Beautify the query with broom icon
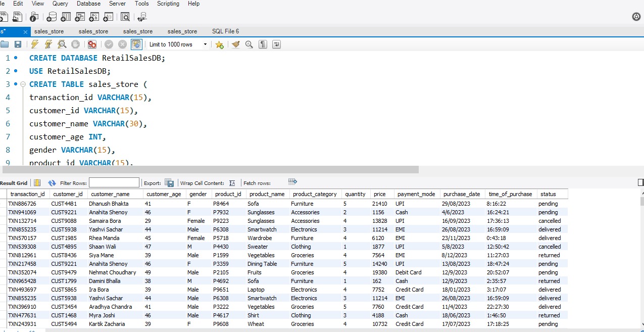 pyautogui.click(x=235, y=44)
